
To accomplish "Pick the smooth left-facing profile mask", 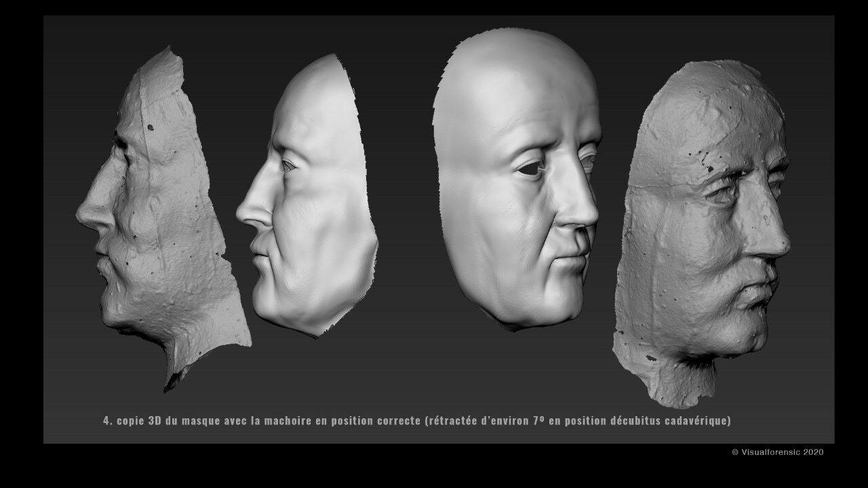I will 312,203.
